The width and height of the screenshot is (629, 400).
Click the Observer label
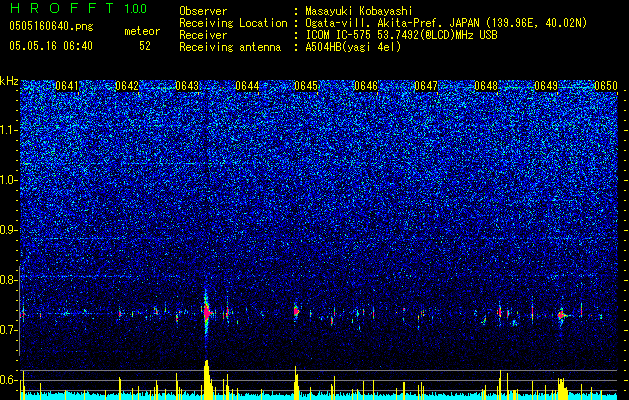[203, 11]
